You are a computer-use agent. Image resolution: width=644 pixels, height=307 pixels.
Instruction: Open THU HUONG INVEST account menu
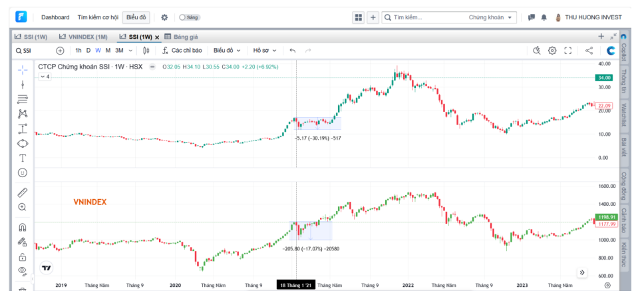[589, 17]
